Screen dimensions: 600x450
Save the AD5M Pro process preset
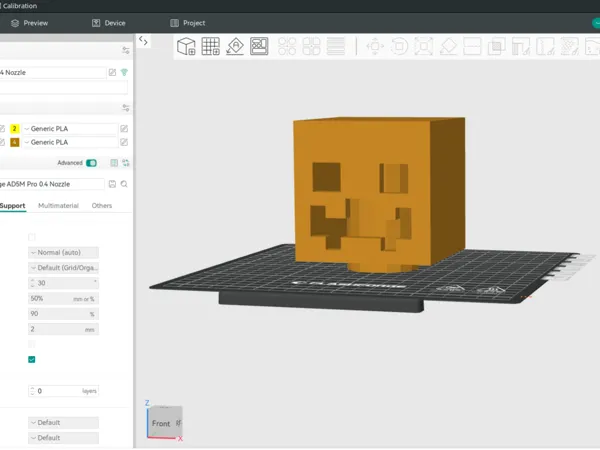[x=112, y=184]
